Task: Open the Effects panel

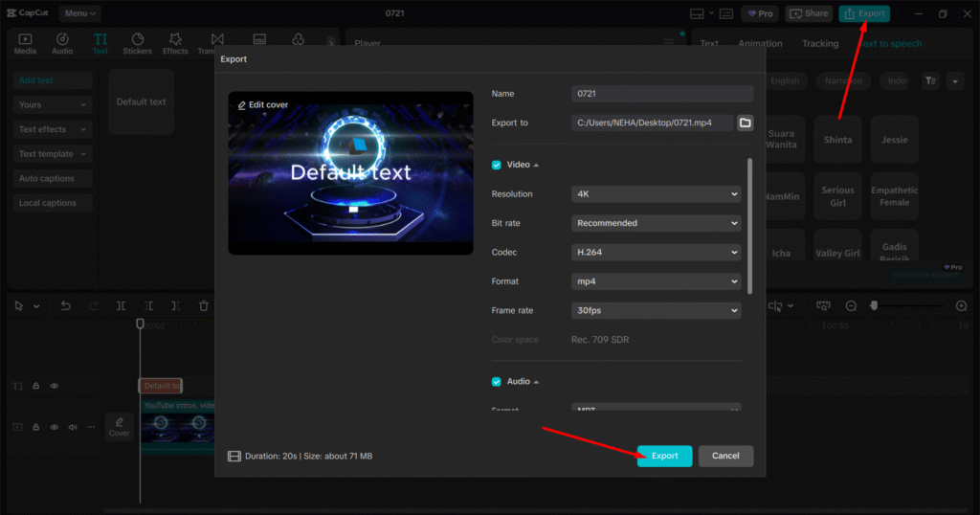Action: coord(175,43)
